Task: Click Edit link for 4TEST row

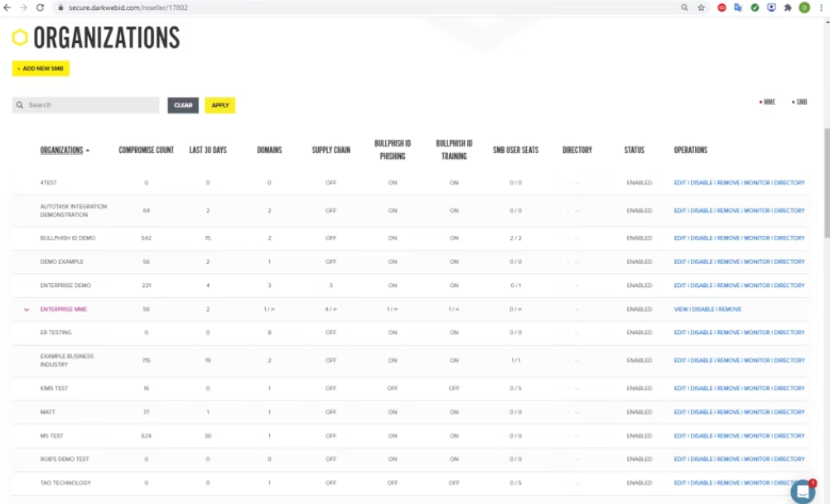Action: [680, 182]
